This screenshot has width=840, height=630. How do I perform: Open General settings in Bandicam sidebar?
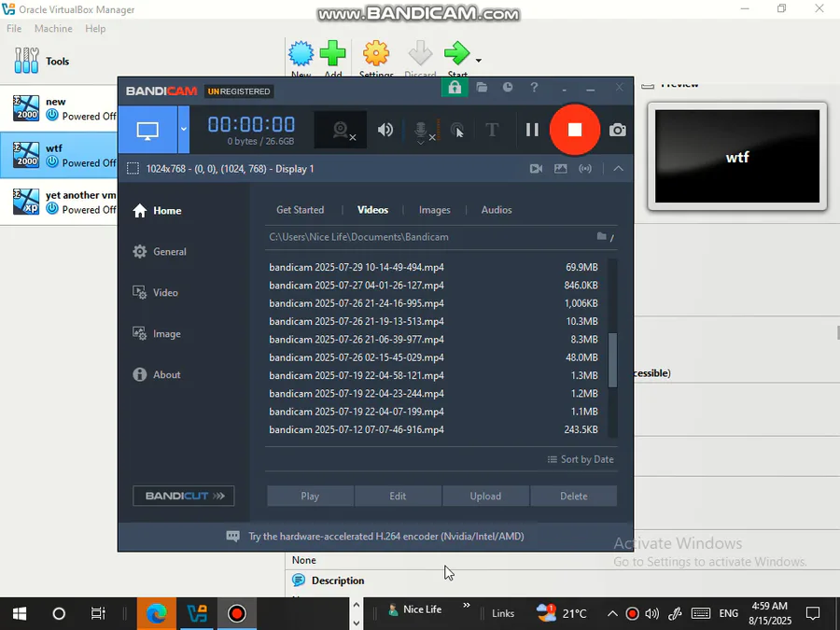coord(160,252)
